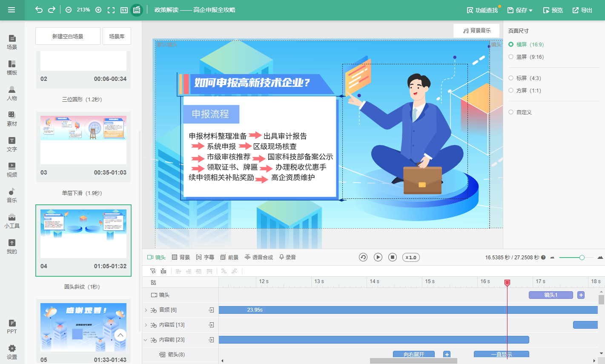
Task: Open 功能查找 feature search
Action: 482,10
